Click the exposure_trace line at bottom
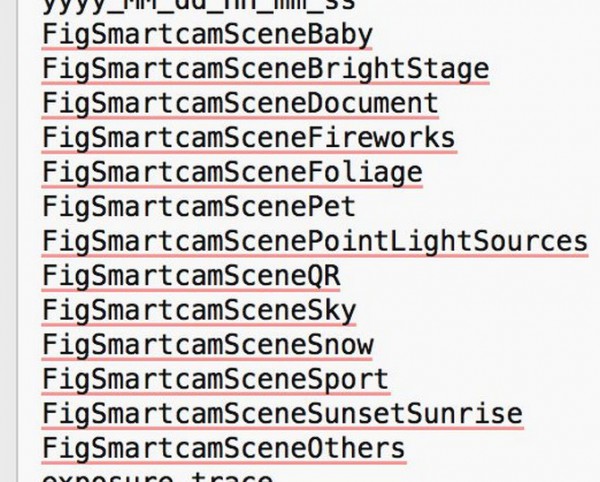This screenshot has width=600, height=482. pyautogui.click(x=158, y=476)
